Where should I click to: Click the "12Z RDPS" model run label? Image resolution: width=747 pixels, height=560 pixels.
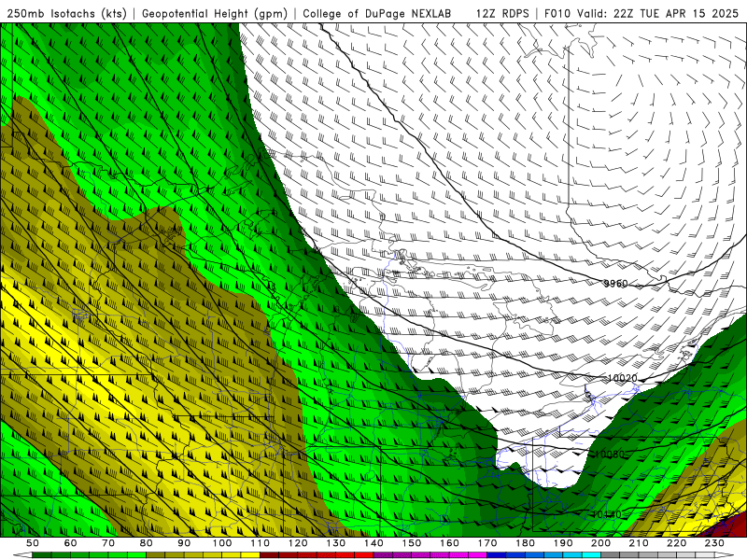[x=502, y=14]
